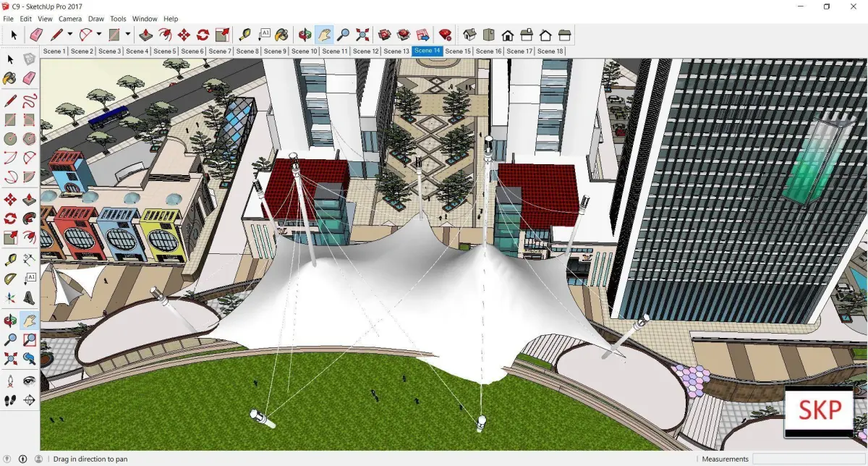Open the File menu

(8, 18)
